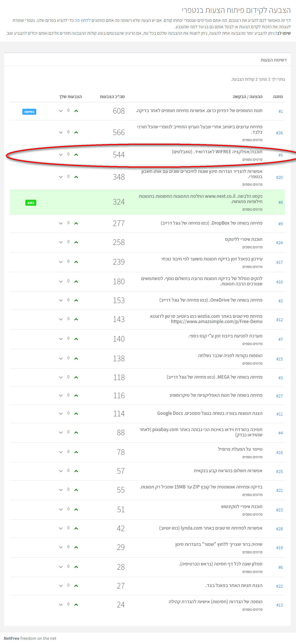Open the #22 suggestion ID link

[x=279, y=586]
